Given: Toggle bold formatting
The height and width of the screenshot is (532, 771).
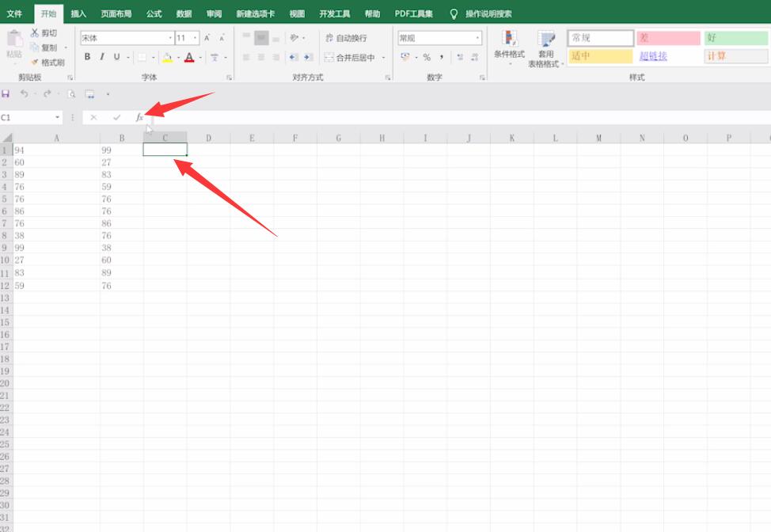Looking at the screenshot, I should point(87,57).
